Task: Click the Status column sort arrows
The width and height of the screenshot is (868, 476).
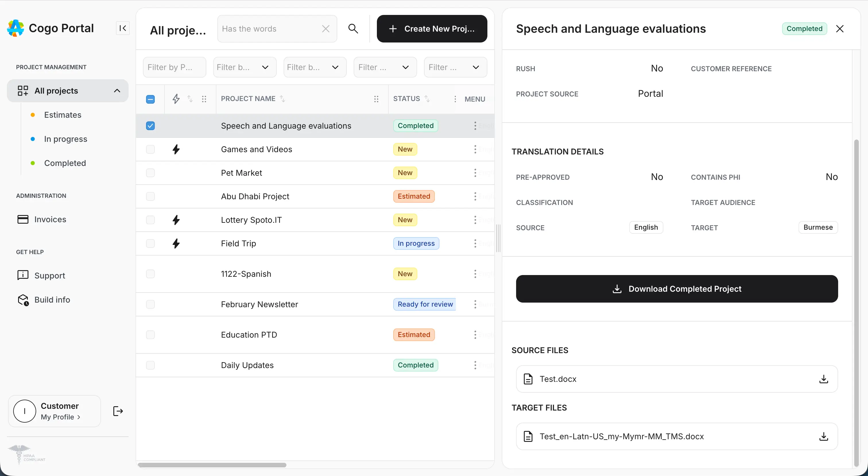Action: tap(427, 99)
